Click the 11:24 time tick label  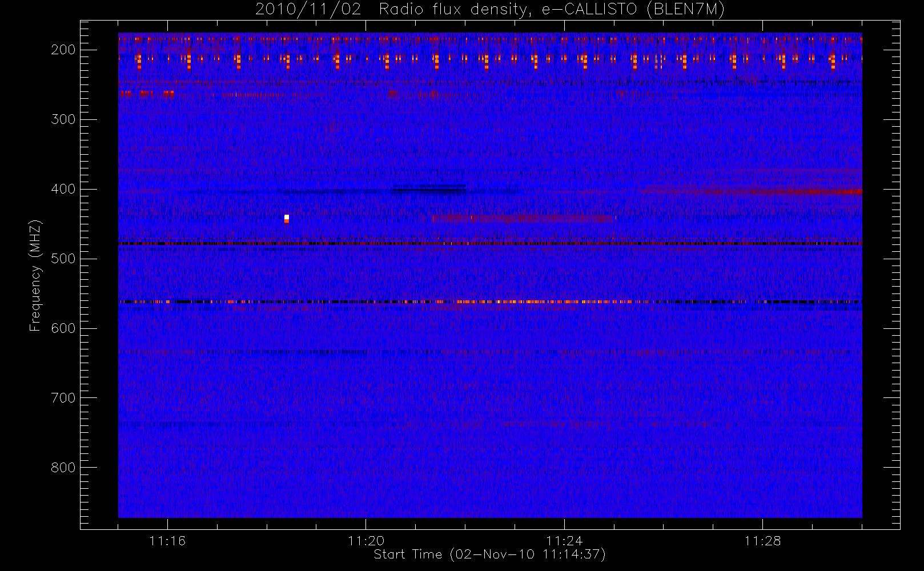point(564,541)
